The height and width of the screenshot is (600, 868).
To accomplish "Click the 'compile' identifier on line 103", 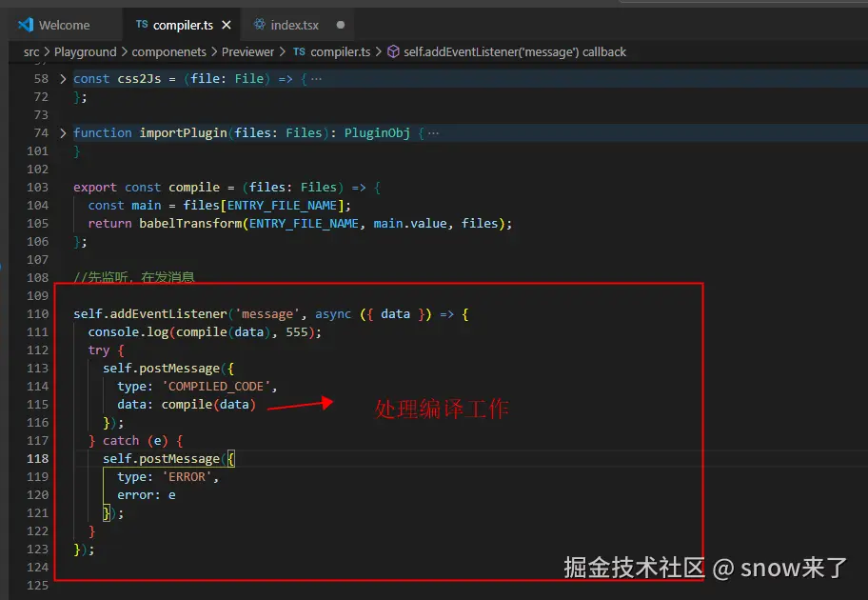I will point(194,188).
